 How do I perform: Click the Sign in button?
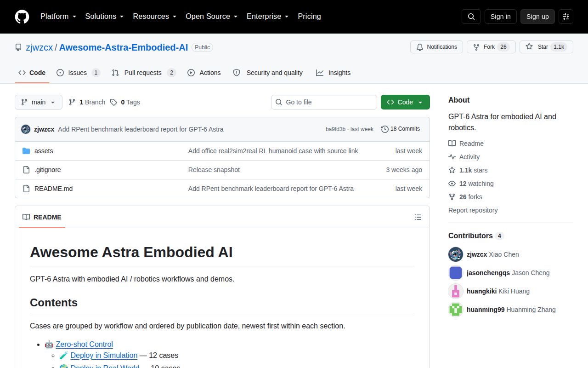point(500,17)
